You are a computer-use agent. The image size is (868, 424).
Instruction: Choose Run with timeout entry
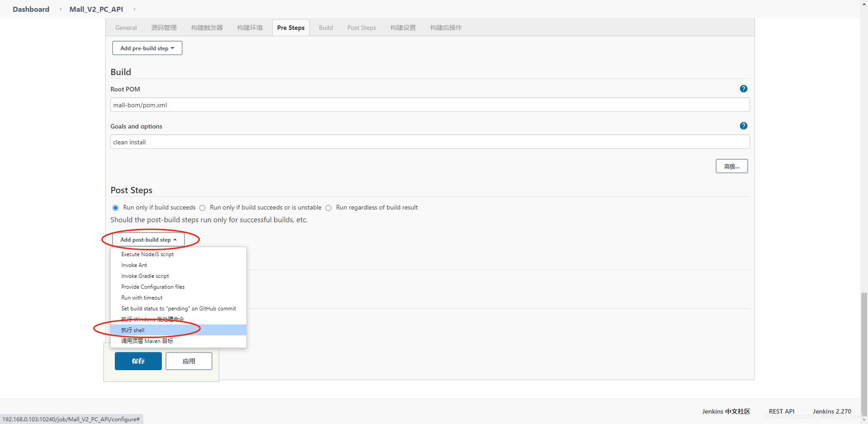[179, 298]
